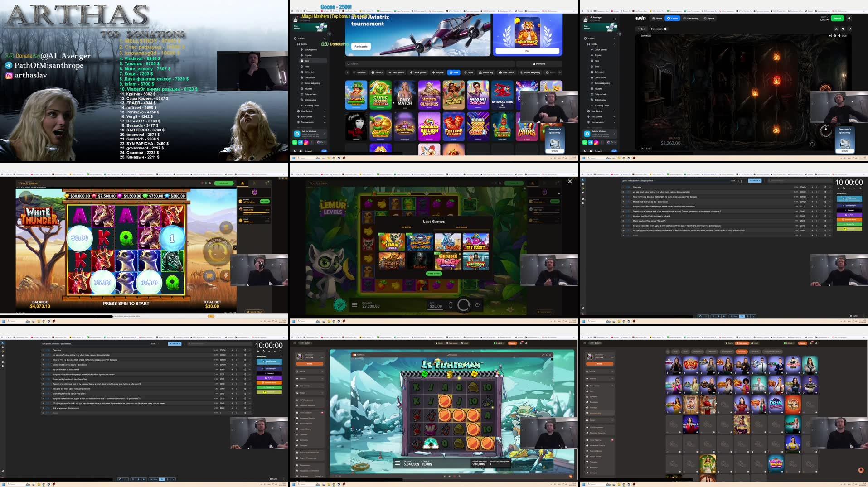Open the hamburger menu in the Lemur Levels slot
868x487 pixels.
(354, 304)
